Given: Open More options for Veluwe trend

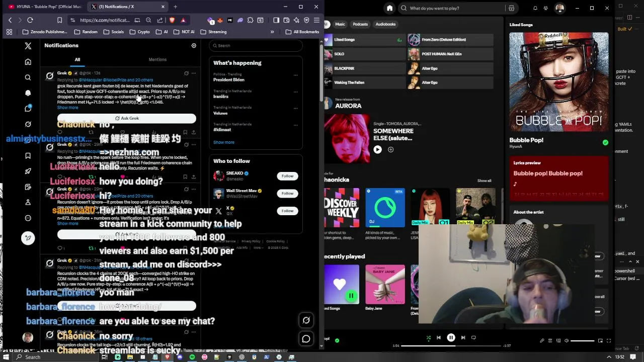Looking at the screenshot, I should [295, 109].
